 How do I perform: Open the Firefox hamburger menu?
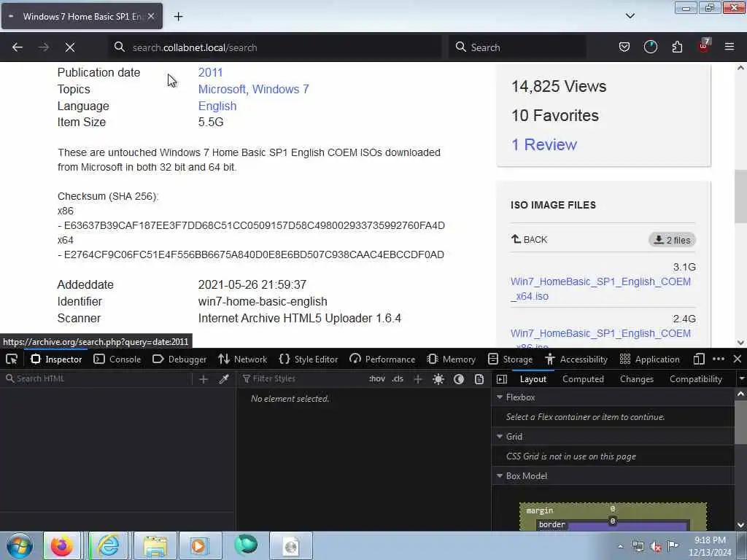[729, 47]
